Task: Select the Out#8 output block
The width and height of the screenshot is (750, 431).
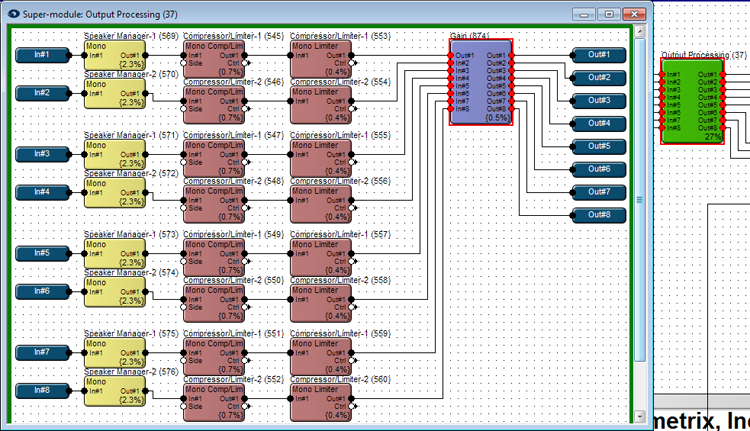Action: (599, 215)
